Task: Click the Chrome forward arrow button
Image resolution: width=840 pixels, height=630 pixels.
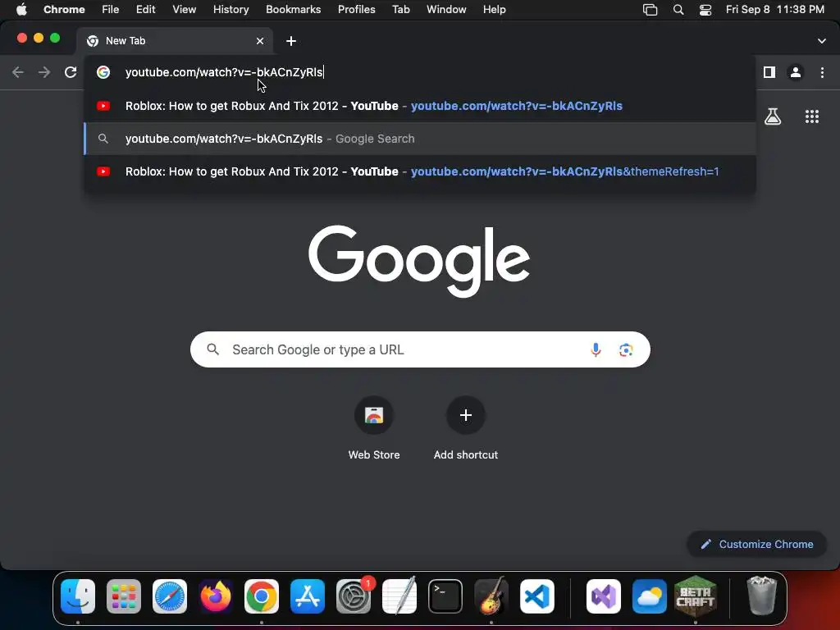Action: pyautogui.click(x=44, y=72)
